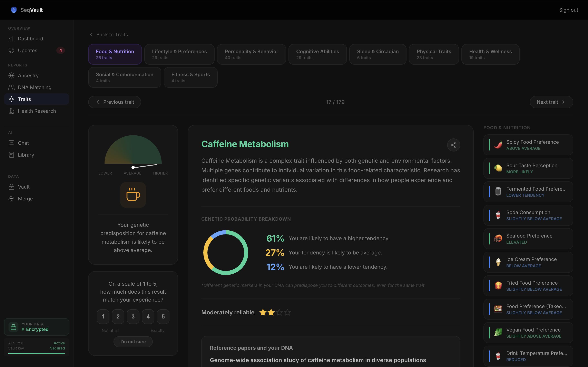Switch to Sleep & Circadian category tab

coord(378,54)
